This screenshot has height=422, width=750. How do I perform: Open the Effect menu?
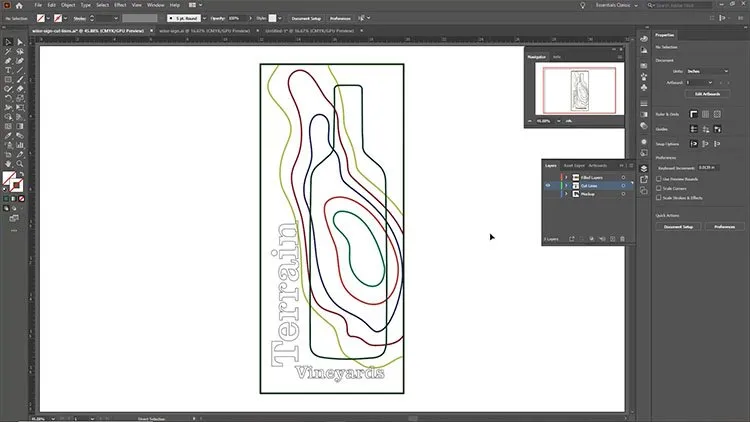click(x=120, y=5)
